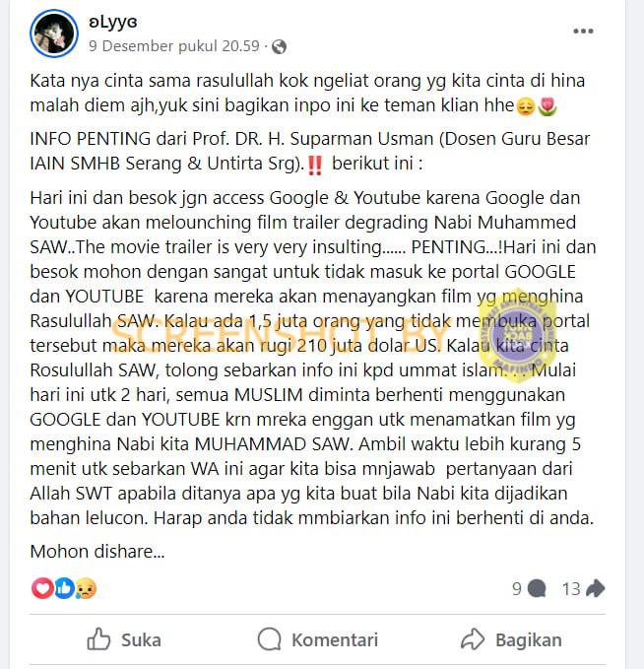644x669 pixels.
Task: Click Komentari to write a comment
Action: coord(318,639)
